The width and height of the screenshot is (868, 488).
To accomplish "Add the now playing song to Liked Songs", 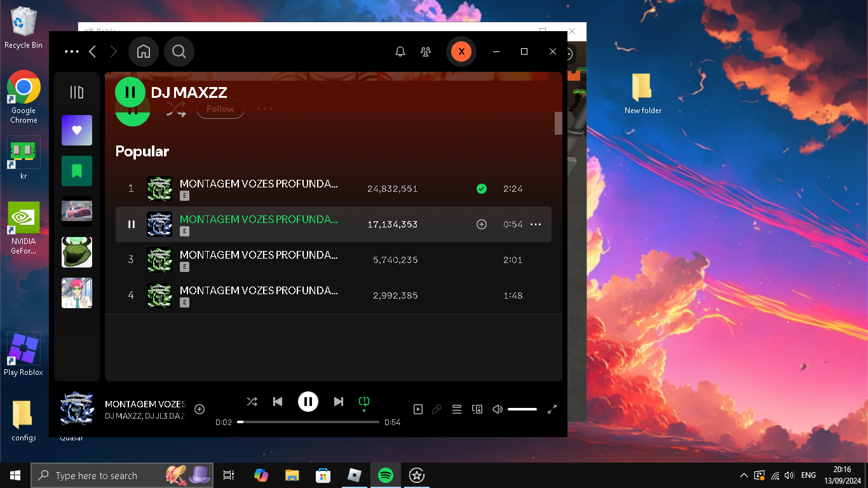I will pyautogui.click(x=200, y=409).
